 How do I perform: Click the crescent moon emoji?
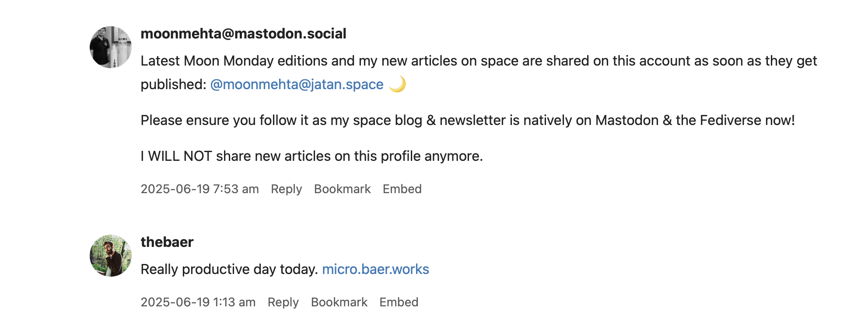click(x=397, y=84)
